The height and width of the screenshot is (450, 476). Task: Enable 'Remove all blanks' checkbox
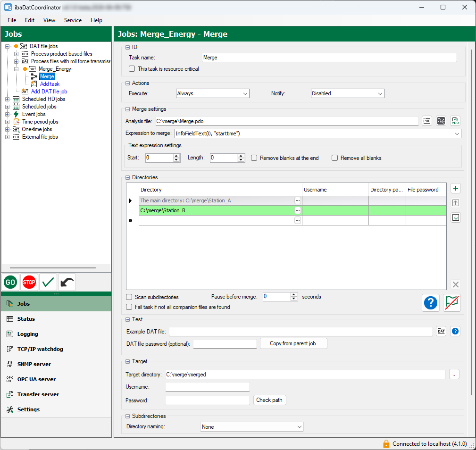[334, 158]
